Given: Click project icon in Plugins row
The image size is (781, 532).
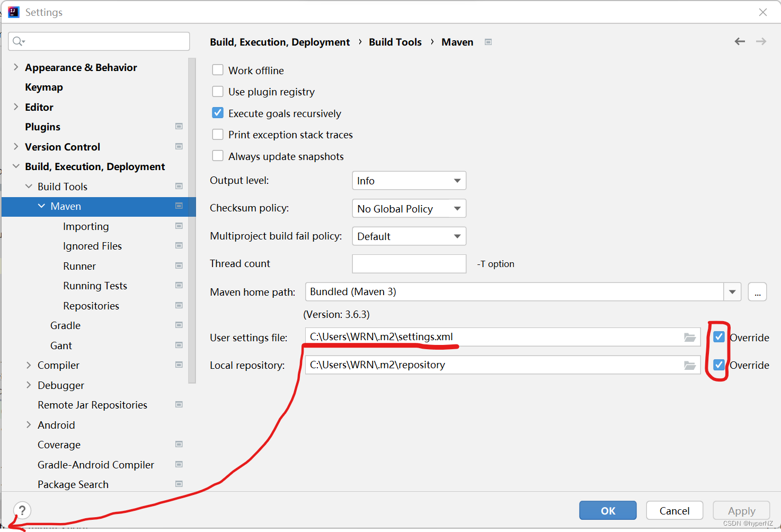Looking at the screenshot, I should [179, 126].
